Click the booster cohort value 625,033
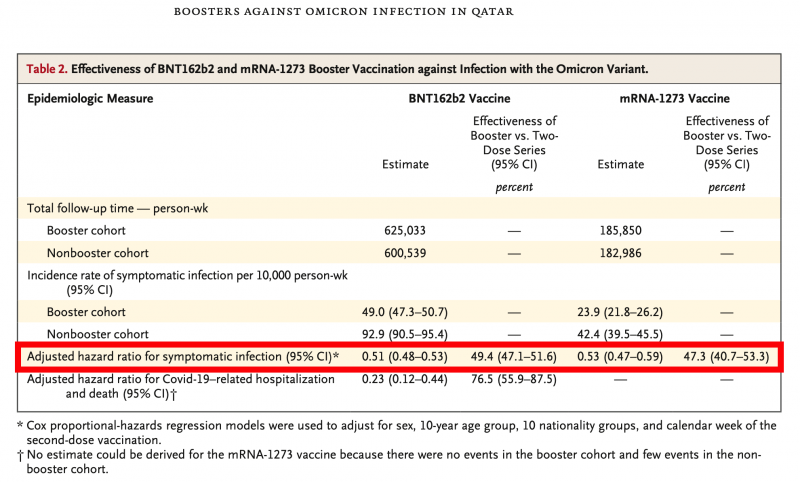800x482 pixels. [x=407, y=230]
